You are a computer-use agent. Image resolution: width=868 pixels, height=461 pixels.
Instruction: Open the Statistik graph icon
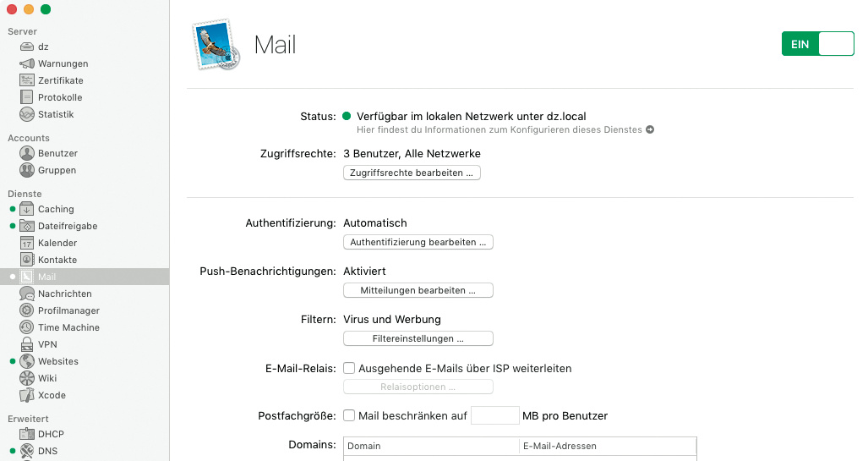point(27,114)
